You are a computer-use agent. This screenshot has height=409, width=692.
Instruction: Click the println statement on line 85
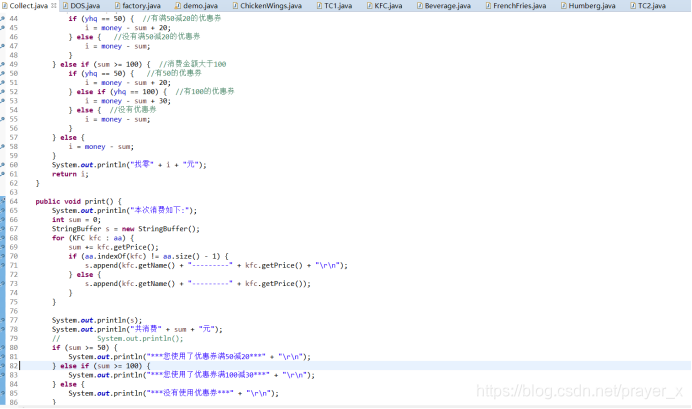coord(174,393)
